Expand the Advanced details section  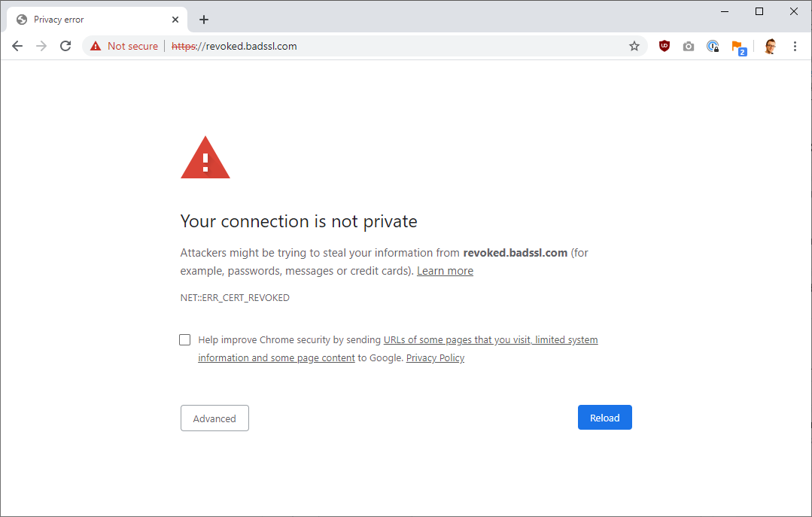coord(214,418)
